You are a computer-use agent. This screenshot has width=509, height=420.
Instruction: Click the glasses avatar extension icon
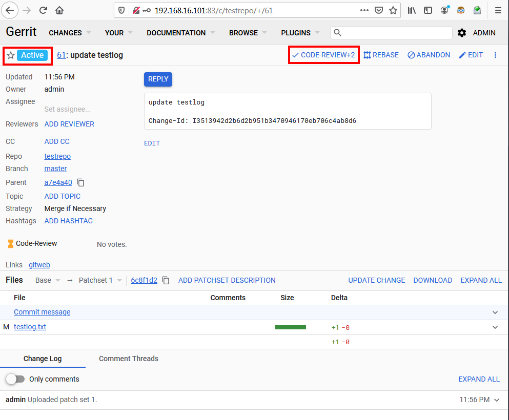pyautogui.click(x=461, y=10)
